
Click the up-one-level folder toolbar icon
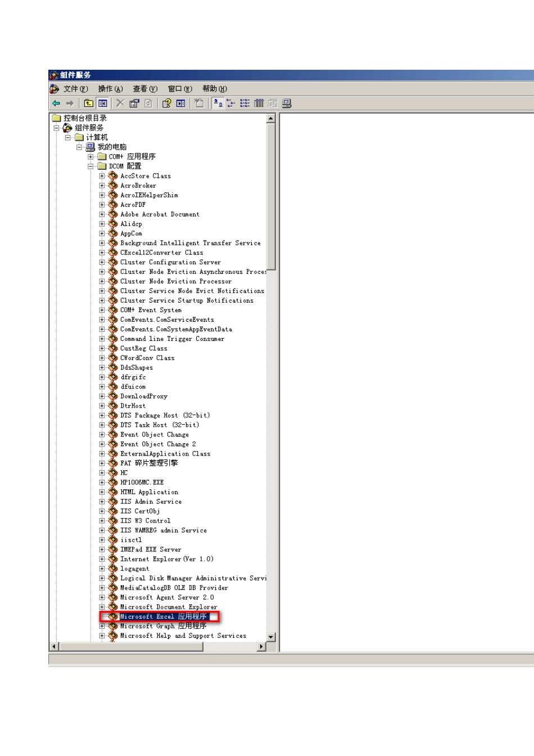tap(88, 103)
